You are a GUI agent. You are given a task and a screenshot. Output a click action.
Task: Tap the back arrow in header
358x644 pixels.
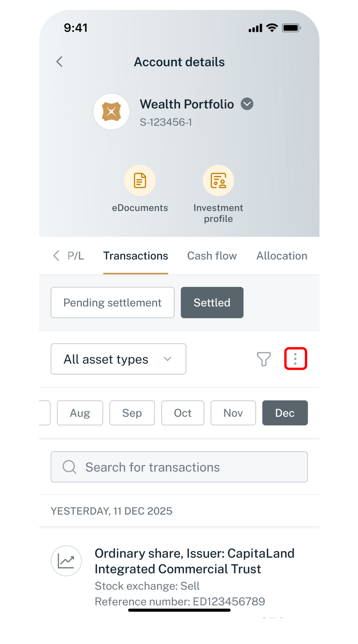coord(60,62)
